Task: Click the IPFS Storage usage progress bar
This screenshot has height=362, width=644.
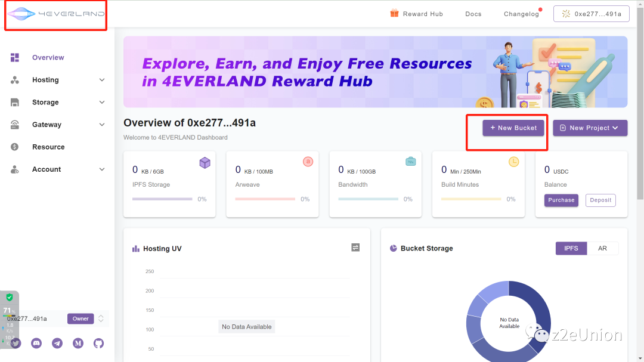Action: click(x=162, y=199)
